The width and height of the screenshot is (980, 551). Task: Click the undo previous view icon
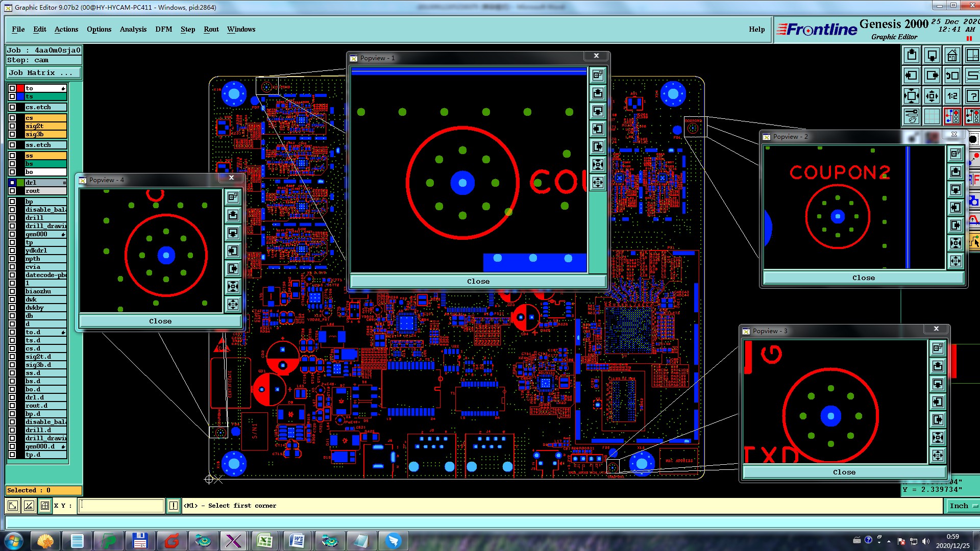click(952, 76)
